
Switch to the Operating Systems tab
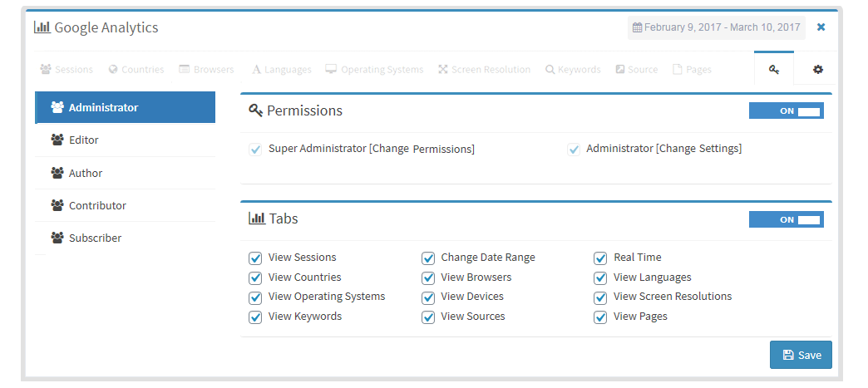click(374, 69)
